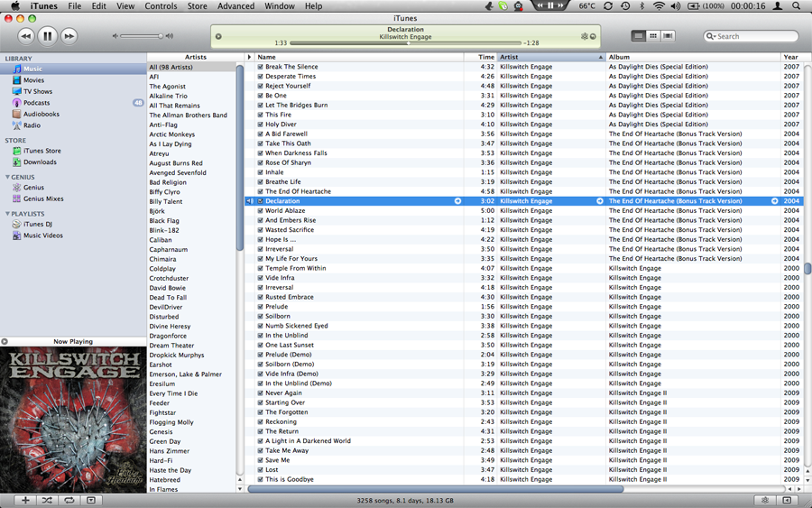Uncheck the Holy Diver song

pos(261,125)
